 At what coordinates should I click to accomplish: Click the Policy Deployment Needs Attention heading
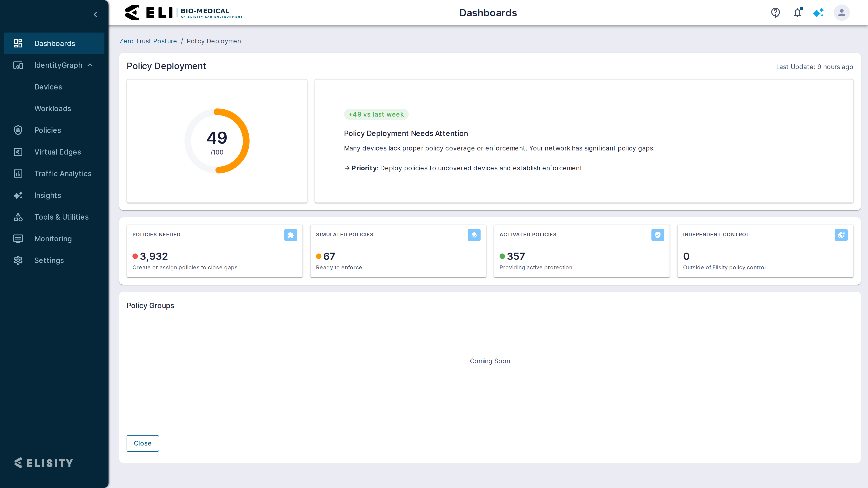[406, 133]
